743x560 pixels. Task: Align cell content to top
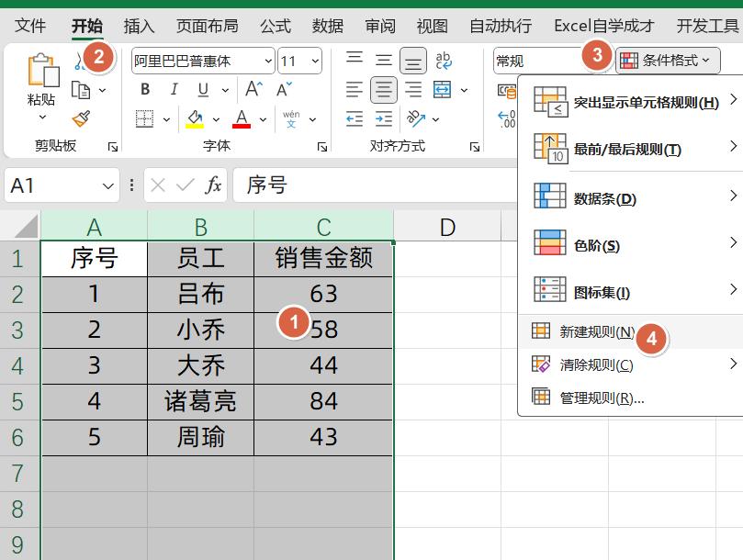click(355, 60)
